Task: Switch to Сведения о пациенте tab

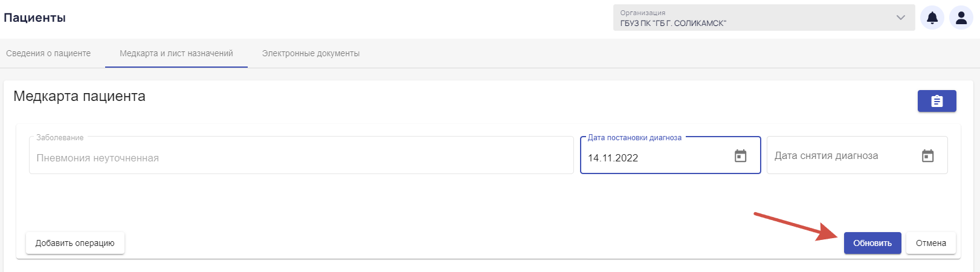Action: pyautogui.click(x=48, y=53)
